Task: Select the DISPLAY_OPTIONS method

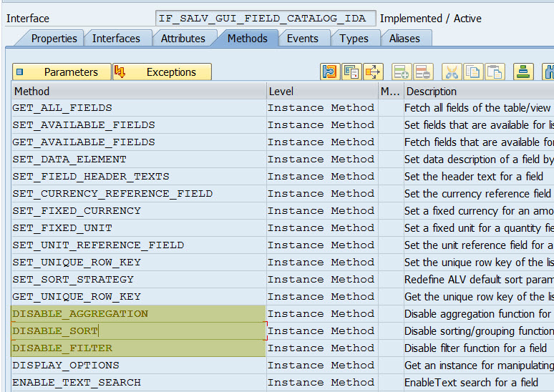Action: (139, 365)
